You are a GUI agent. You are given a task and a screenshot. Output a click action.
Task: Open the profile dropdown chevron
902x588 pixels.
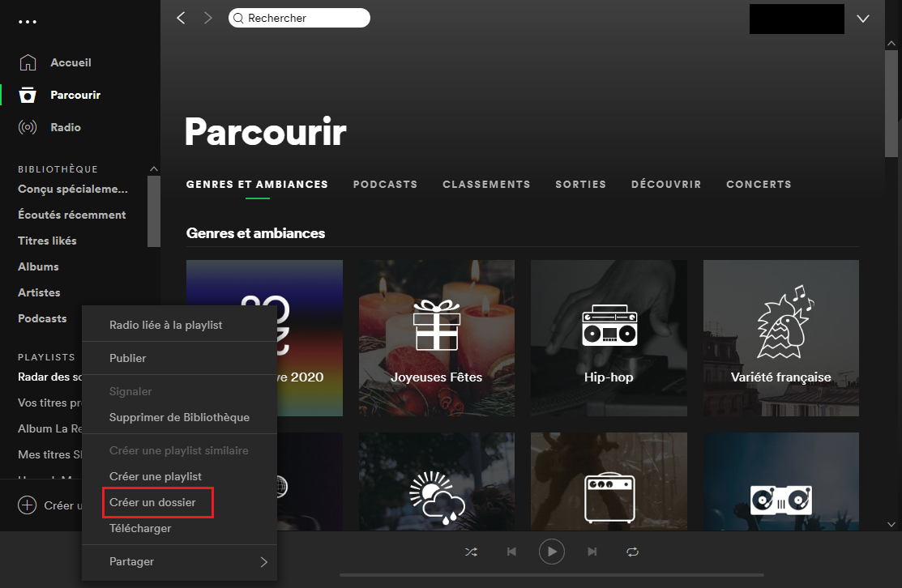coord(862,18)
